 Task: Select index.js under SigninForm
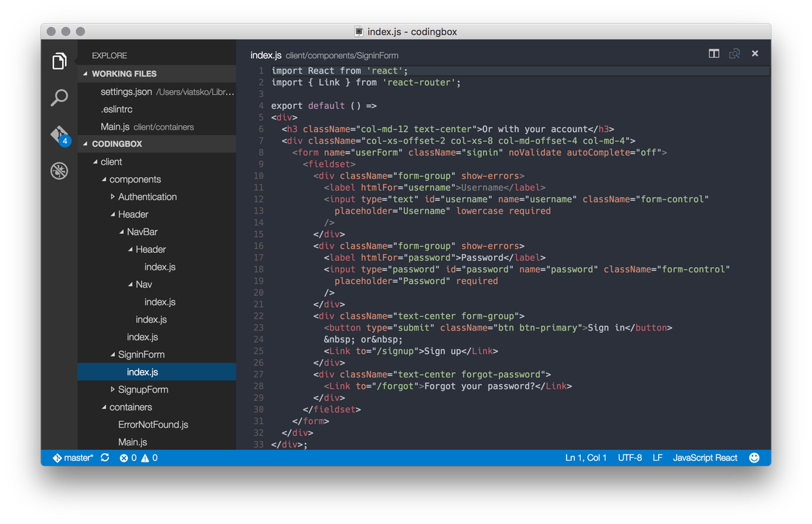tap(157, 372)
